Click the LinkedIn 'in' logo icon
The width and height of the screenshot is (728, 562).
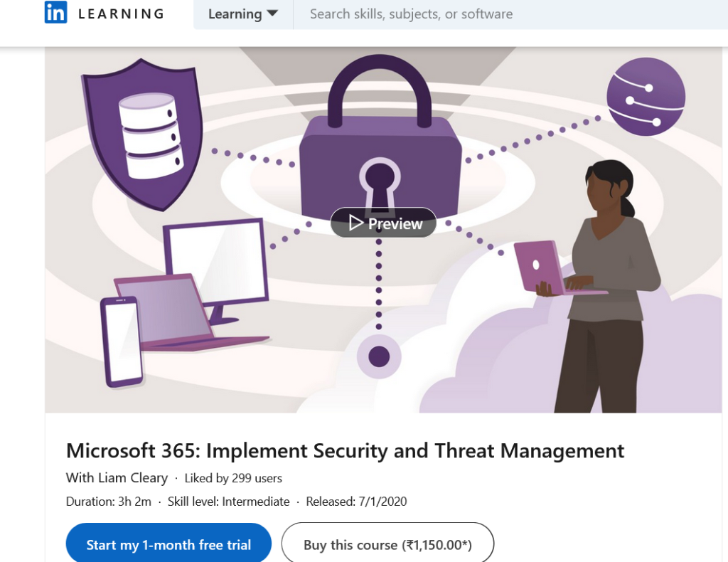click(55, 13)
